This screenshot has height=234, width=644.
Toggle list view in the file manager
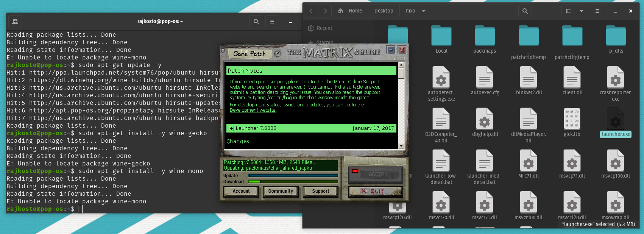(x=568, y=11)
